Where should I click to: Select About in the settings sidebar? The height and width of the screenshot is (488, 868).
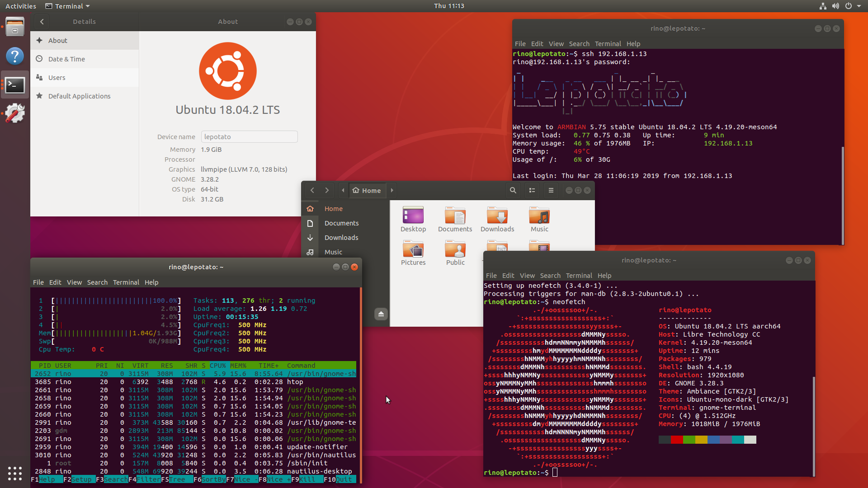point(85,41)
